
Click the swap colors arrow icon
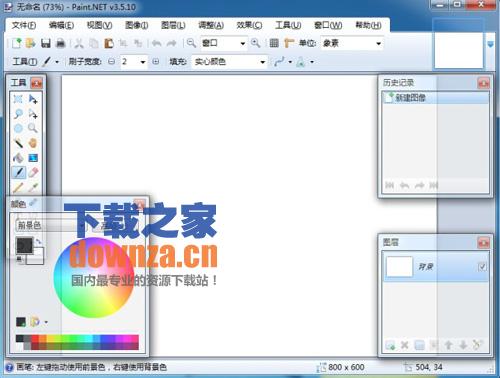[39, 241]
